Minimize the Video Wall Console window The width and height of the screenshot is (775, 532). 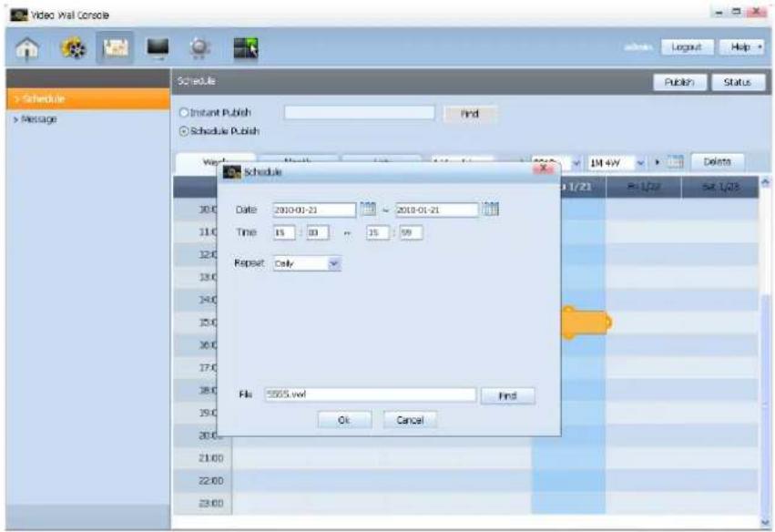[719, 13]
